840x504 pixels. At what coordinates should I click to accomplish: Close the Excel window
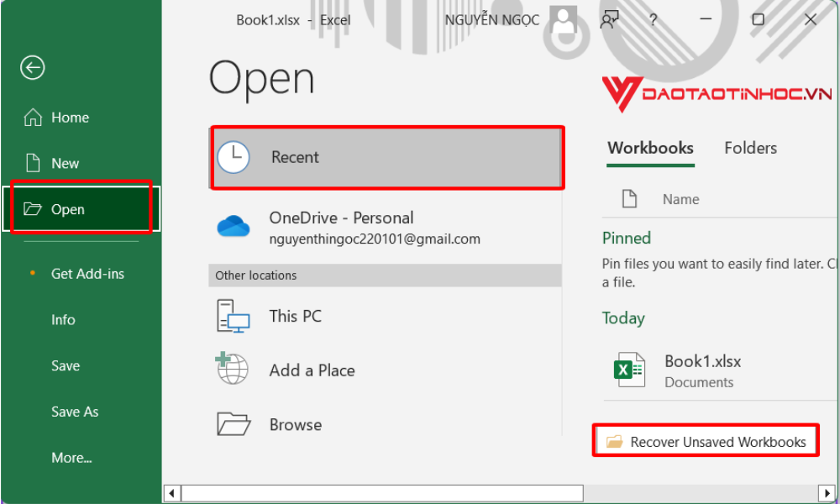(x=810, y=20)
